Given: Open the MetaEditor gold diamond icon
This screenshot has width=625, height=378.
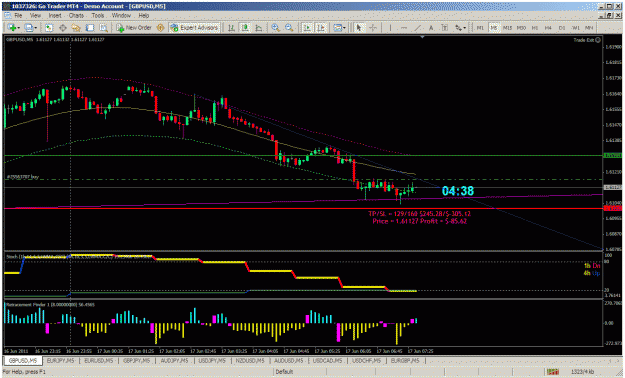Looking at the screenshot, I should pos(160,28).
